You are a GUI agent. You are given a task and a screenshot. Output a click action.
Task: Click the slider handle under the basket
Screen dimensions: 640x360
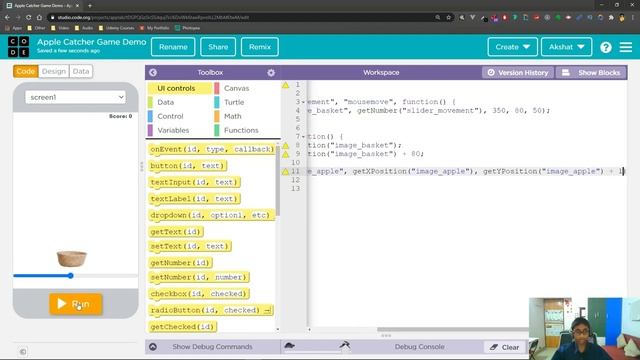pyautogui.click(x=71, y=276)
